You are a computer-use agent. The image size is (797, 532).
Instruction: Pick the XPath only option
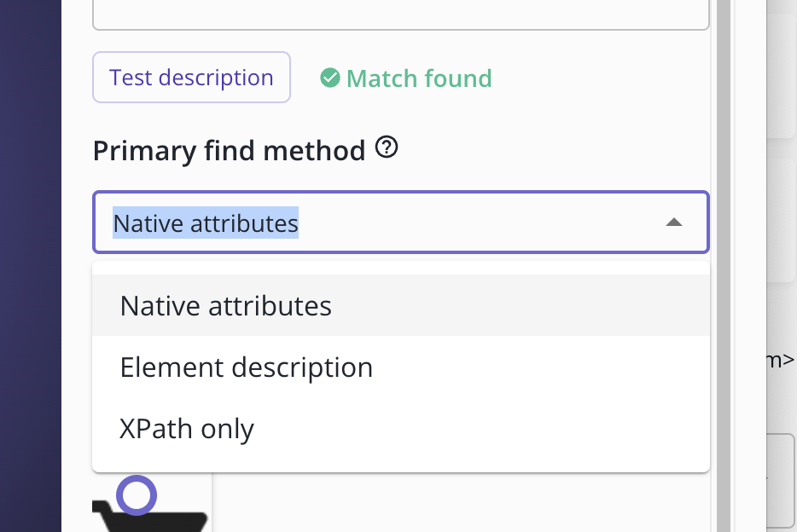coord(187,429)
